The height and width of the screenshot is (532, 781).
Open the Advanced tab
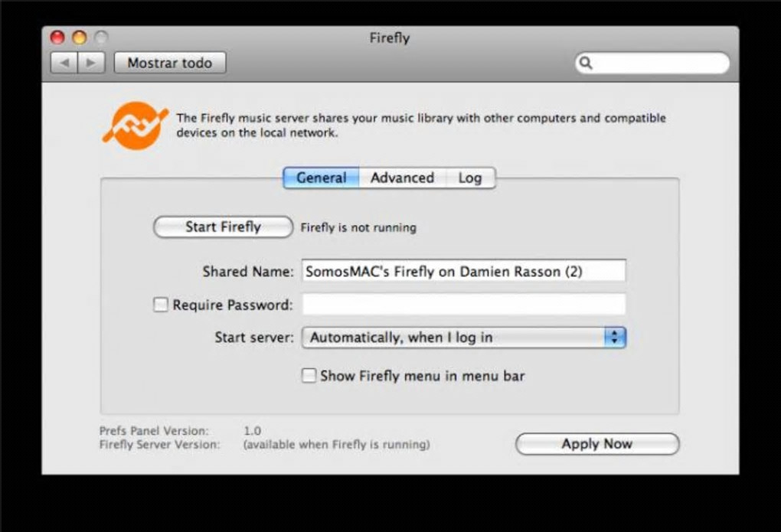click(402, 178)
